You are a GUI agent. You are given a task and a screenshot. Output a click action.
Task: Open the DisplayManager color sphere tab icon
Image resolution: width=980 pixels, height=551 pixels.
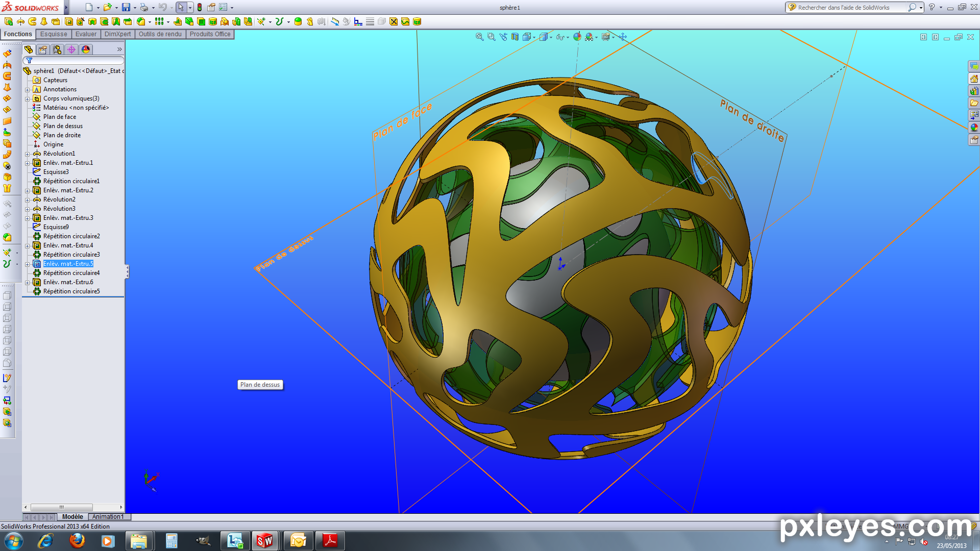point(86,49)
